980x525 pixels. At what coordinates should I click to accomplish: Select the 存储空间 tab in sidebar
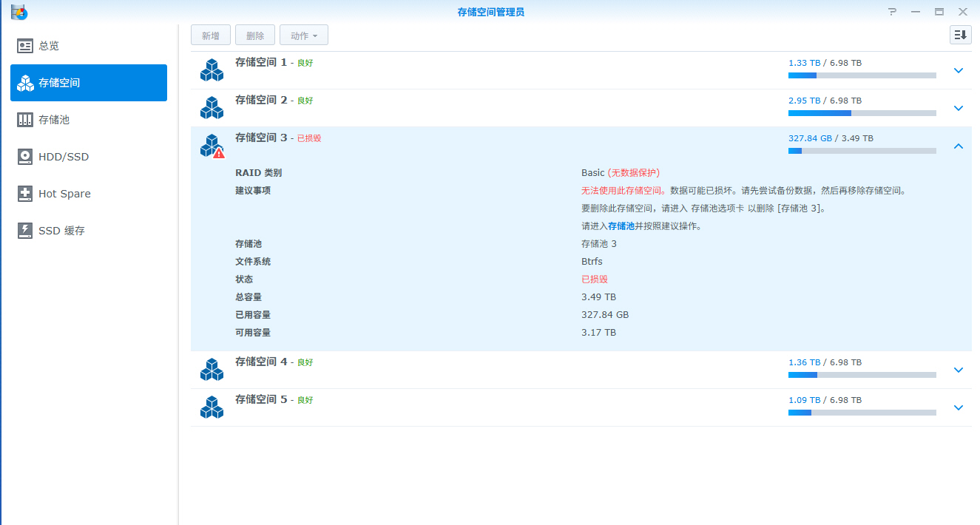pyautogui.click(x=89, y=83)
